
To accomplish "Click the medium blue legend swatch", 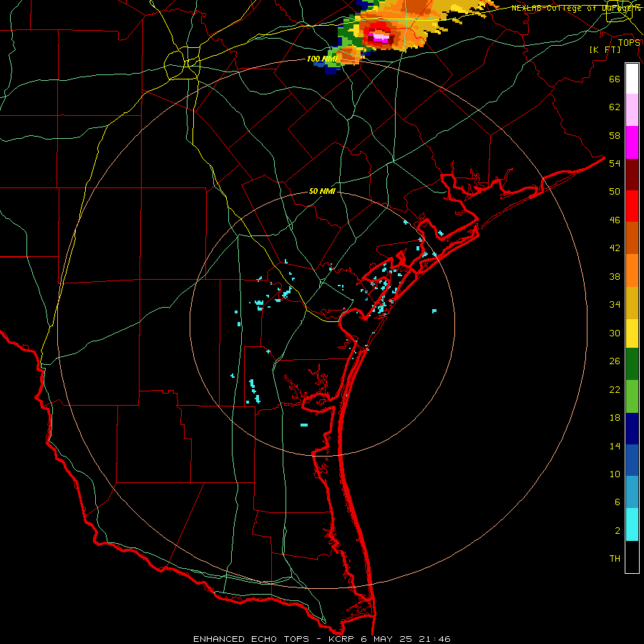I will point(632,460).
